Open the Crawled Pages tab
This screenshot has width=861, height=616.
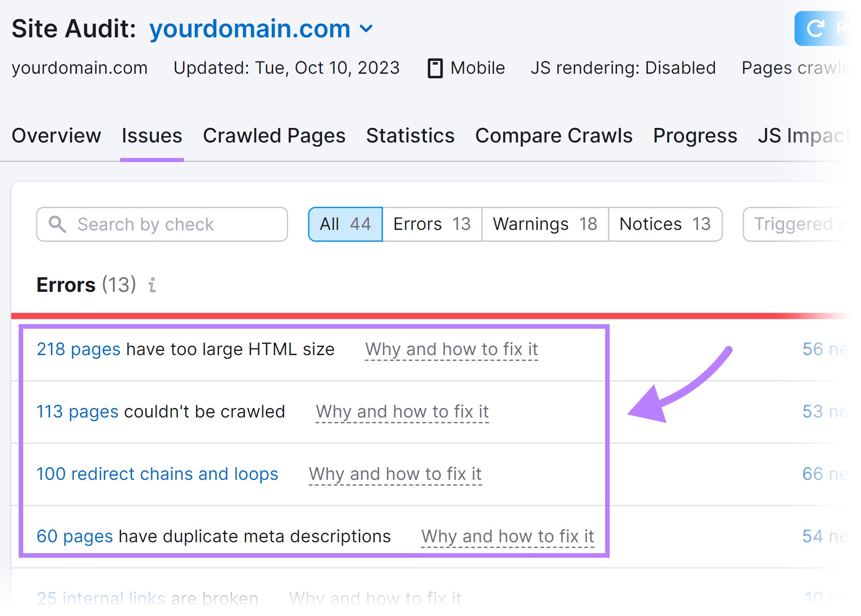(x=274, y=135)
